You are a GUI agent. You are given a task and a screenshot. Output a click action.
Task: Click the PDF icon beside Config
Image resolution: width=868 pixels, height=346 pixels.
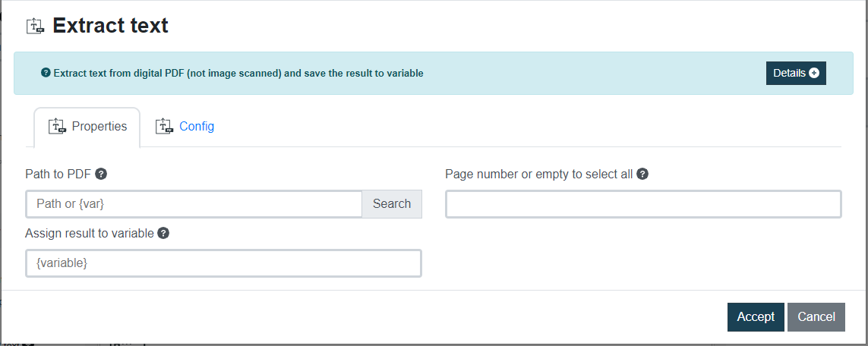pyautogui.click(x=165, y=127)
